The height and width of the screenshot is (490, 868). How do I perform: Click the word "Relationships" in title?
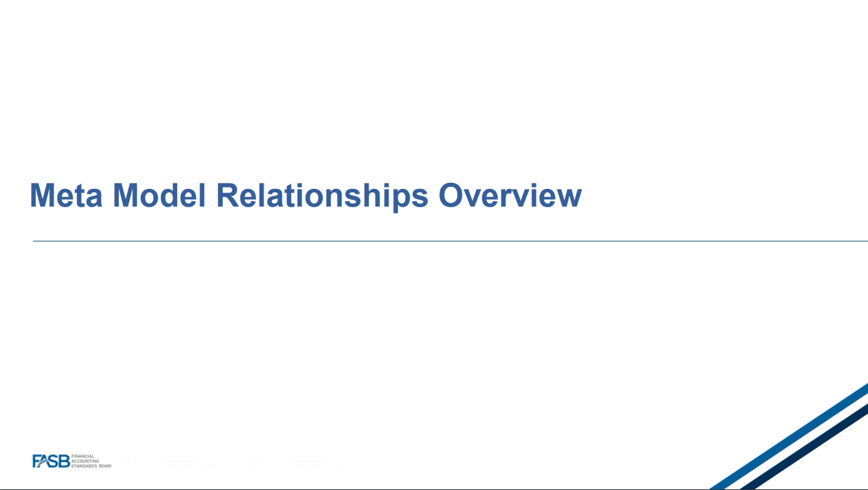(x=323, y=196)
